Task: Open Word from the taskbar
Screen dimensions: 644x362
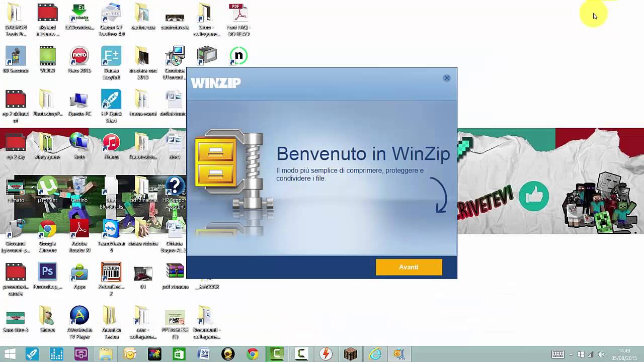Action: 203,354
